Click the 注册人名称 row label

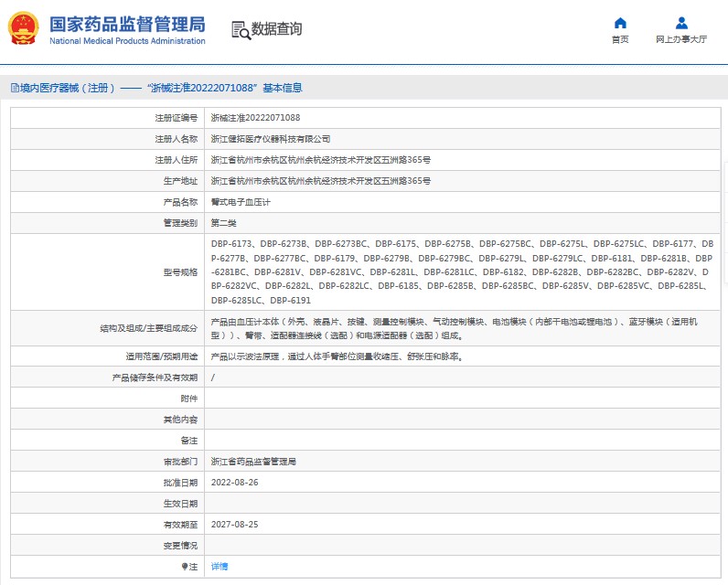pyautogui.click(x=176, y=139)
